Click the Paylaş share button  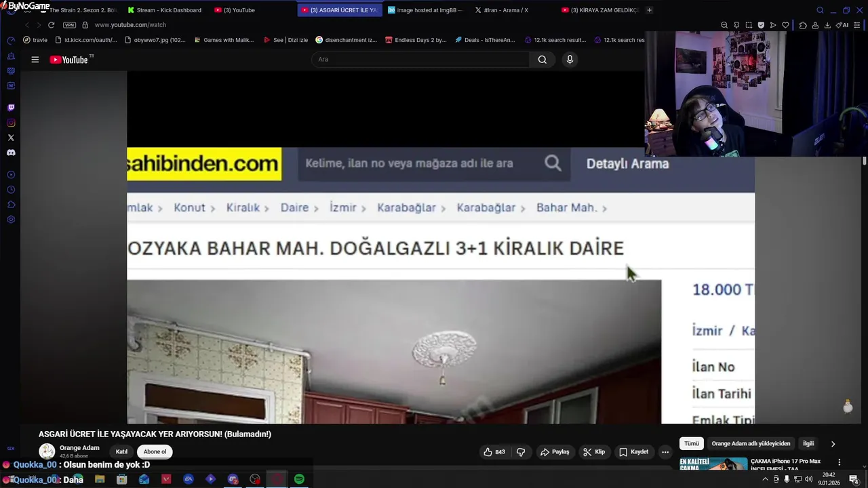pos(554,452)
